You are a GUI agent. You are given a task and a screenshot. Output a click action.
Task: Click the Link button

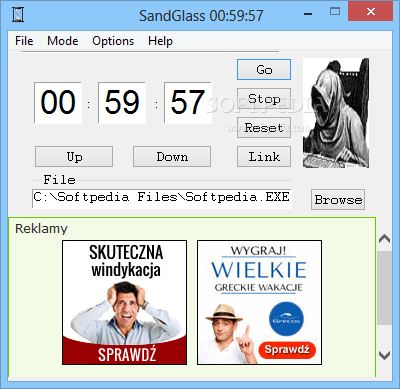(264, 157)
